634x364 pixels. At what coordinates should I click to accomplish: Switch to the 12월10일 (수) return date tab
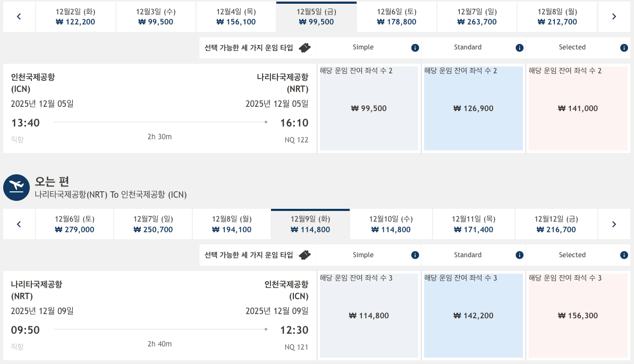point(391,224)
